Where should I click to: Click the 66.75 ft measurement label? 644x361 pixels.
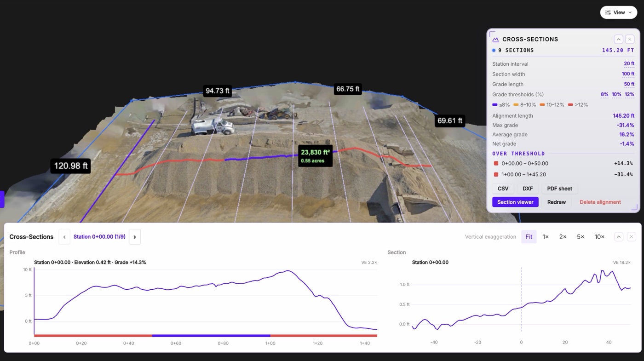click(x=348, y=89)
